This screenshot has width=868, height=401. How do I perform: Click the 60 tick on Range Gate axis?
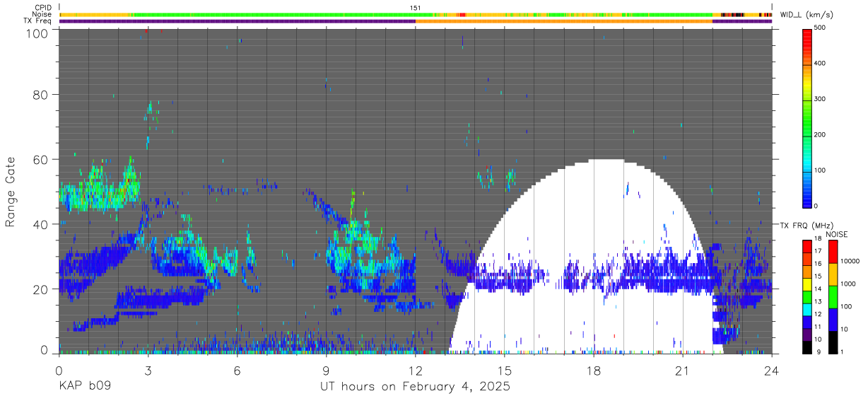click(41, 159)
